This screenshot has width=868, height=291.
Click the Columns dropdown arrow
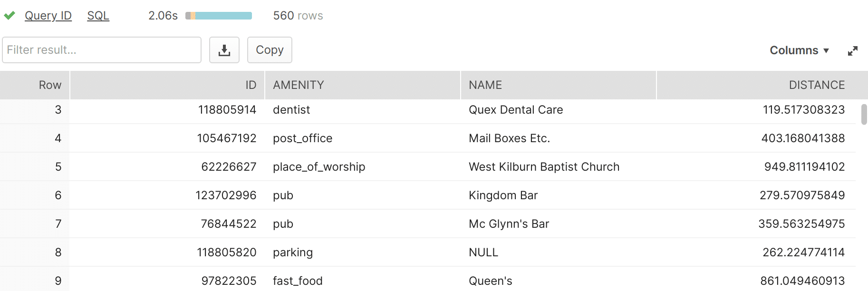point(826,51)
